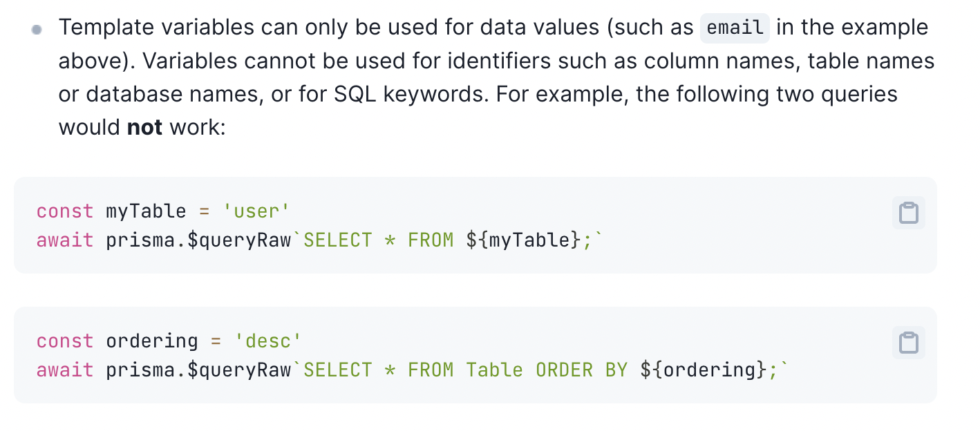
Task: Select the 'user' string literal
Action: [256, 211]
